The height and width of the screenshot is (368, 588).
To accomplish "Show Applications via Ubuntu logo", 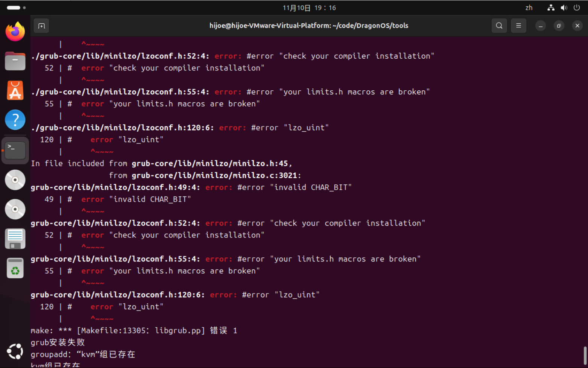I will point(15,351).
